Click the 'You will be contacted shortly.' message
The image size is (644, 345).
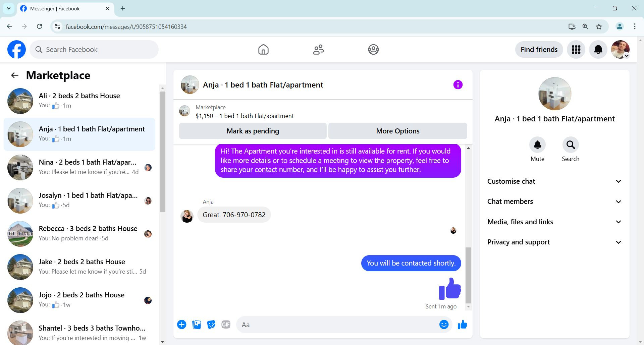[x=411, y=263]
